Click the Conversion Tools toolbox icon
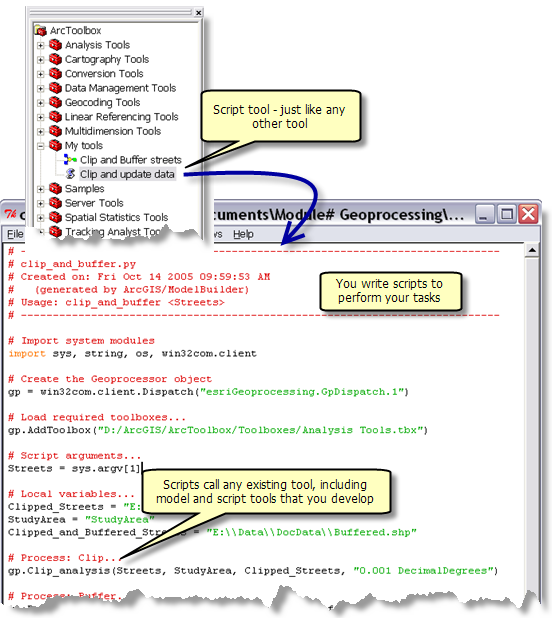Image resolution: width=559 pixels, height=618 pixels. 56,74
